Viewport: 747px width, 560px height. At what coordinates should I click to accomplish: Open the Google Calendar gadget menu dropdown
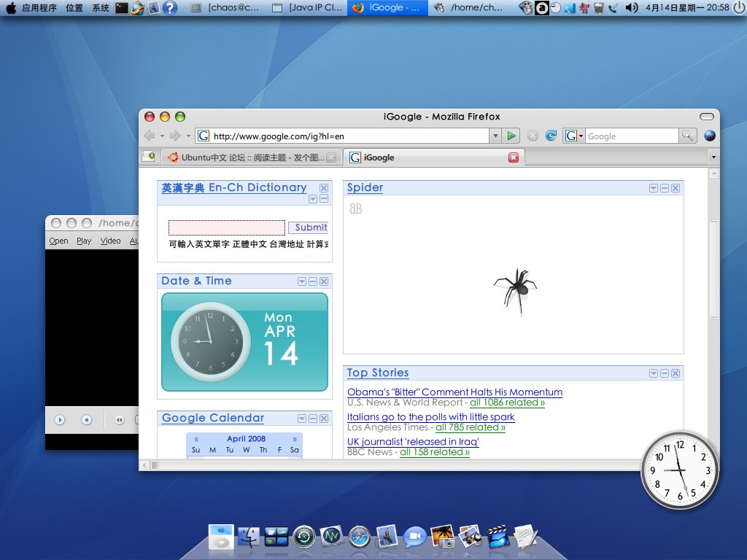pos(302,419)
